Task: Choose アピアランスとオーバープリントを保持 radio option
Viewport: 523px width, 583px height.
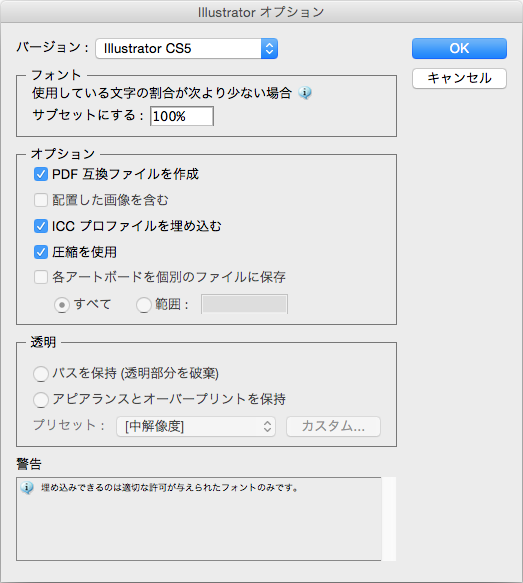Action: click(x=41, y=400)
